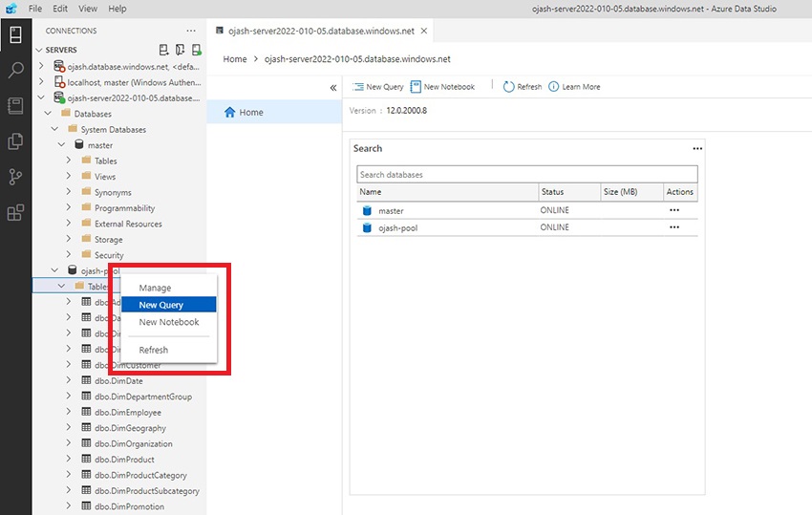Open the Edit menu
The height and width of the screenshot is (515, 812).
tap(60, 9)
